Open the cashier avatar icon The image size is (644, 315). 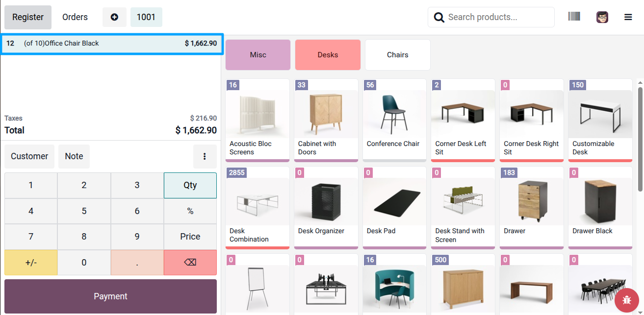click(x=602, y=17)
